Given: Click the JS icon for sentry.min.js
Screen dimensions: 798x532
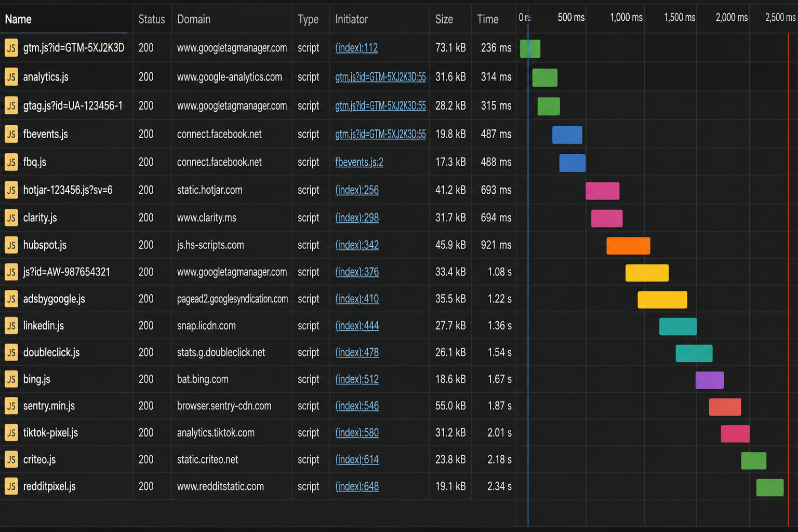Looking at the screenshot, I should coord(11,406).
